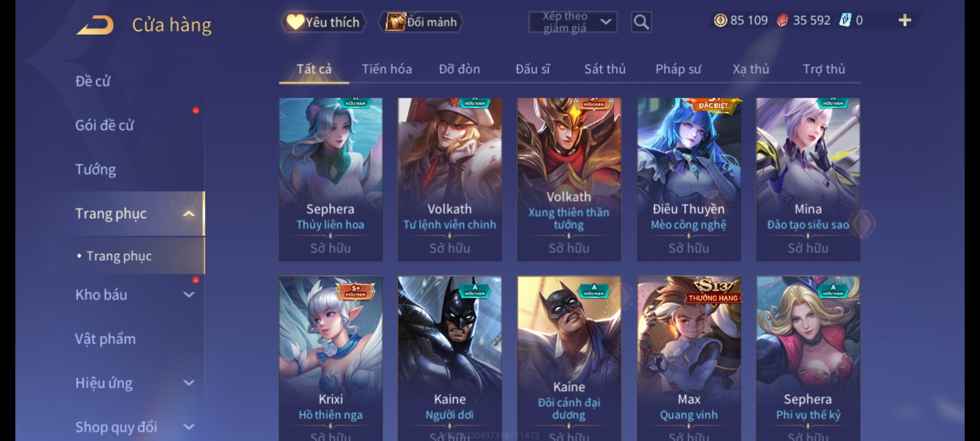This screenshot has width=980, height=441.
Task: Select the Sát thủ category tab
Action: coord(605,69)
